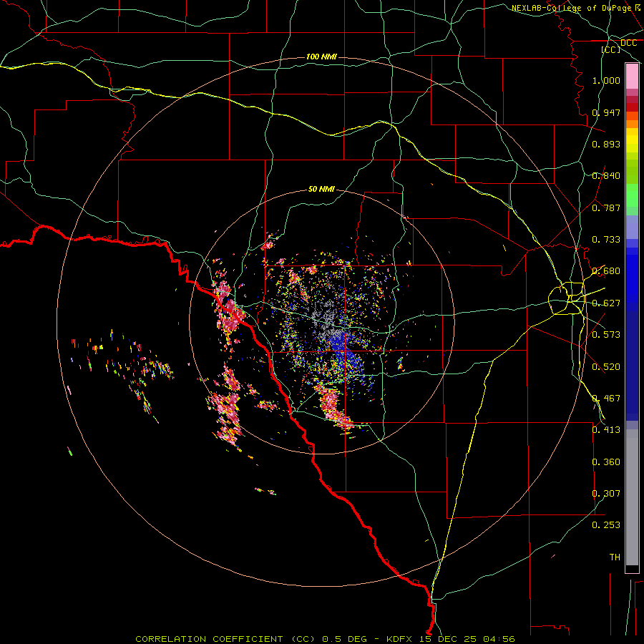The height and width of the screenshot is (644, 644).
Task: Click the 04:56 timestamp in caption
Action: pos(498,639)
